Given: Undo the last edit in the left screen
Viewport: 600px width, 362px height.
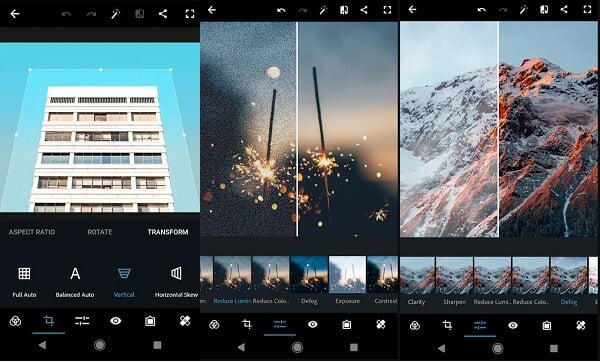Looking at the screenshot, I should click(67, 14).
